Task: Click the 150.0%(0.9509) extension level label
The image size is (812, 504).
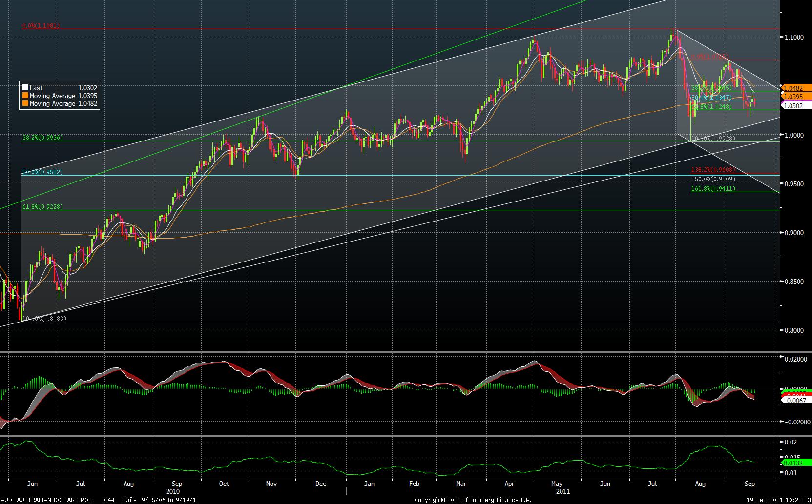Action: click(713, 179)
